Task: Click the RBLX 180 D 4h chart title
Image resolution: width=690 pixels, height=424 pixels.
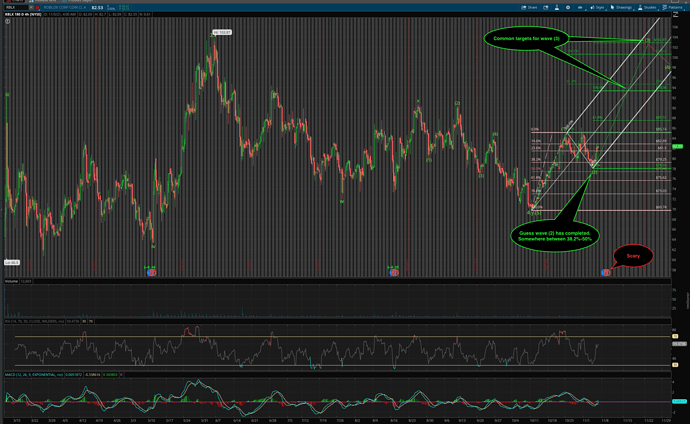Action: point(20,15)
